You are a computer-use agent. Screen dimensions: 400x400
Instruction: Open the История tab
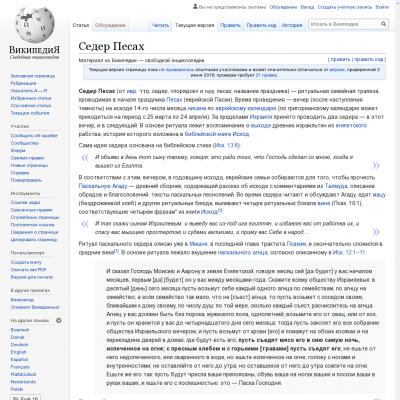coord(292,25)
